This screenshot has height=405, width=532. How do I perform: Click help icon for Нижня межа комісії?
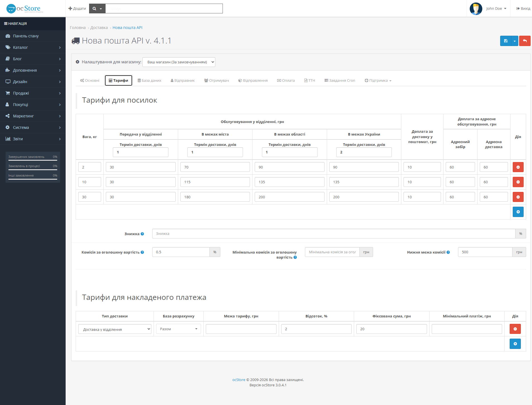click(x=448, y=252)
